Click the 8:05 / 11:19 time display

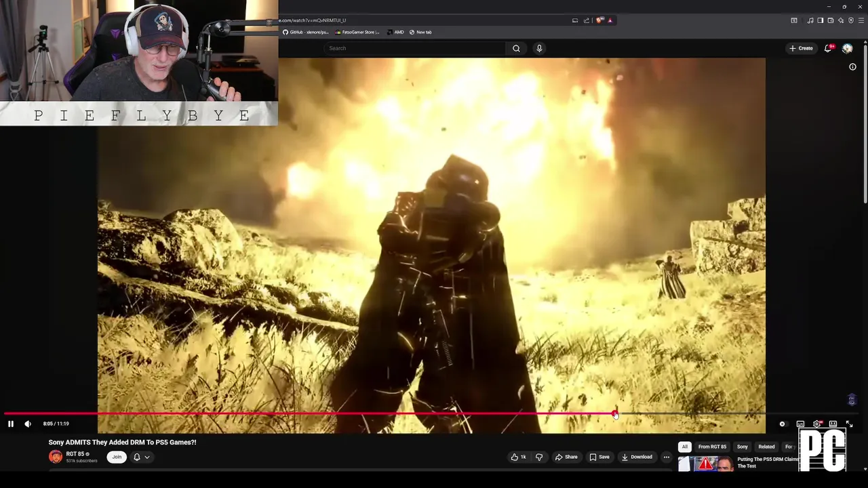56,424
